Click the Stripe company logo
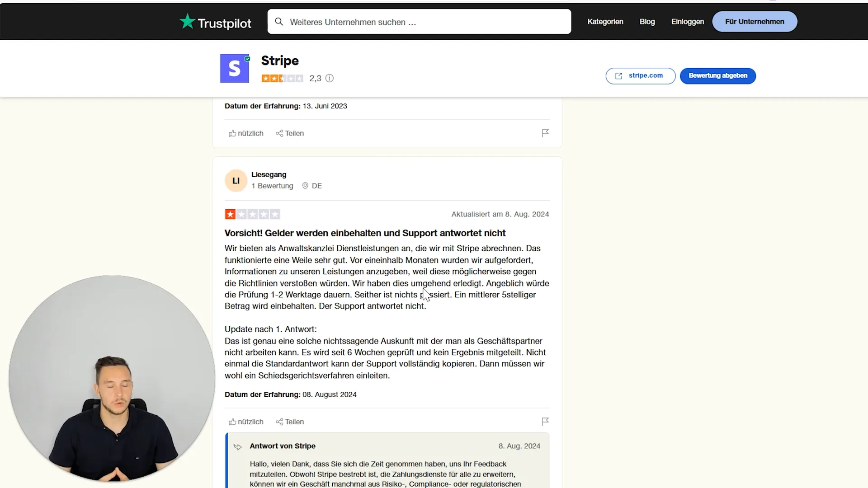 [235, 68]
